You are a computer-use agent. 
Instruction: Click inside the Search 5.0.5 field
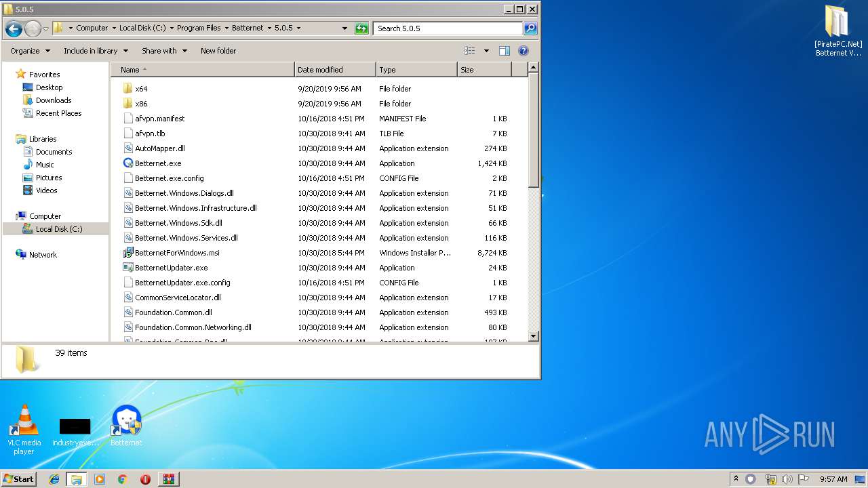tap(448, 28)
